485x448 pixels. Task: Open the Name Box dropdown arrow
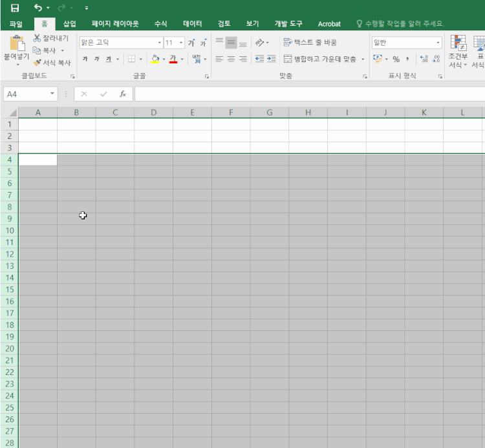pos(52,94)
